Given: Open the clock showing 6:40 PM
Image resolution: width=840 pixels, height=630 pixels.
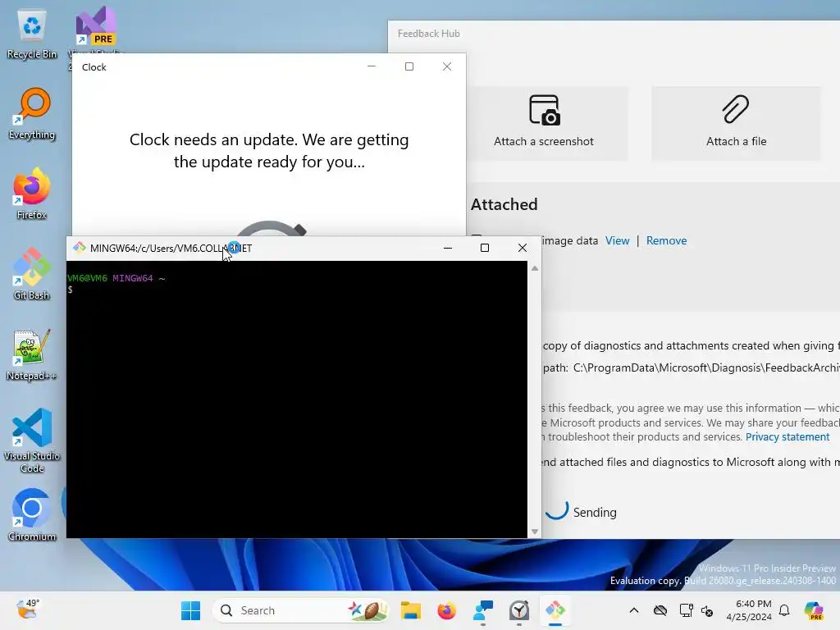Looking at the screenshot, I should point(749,610).
